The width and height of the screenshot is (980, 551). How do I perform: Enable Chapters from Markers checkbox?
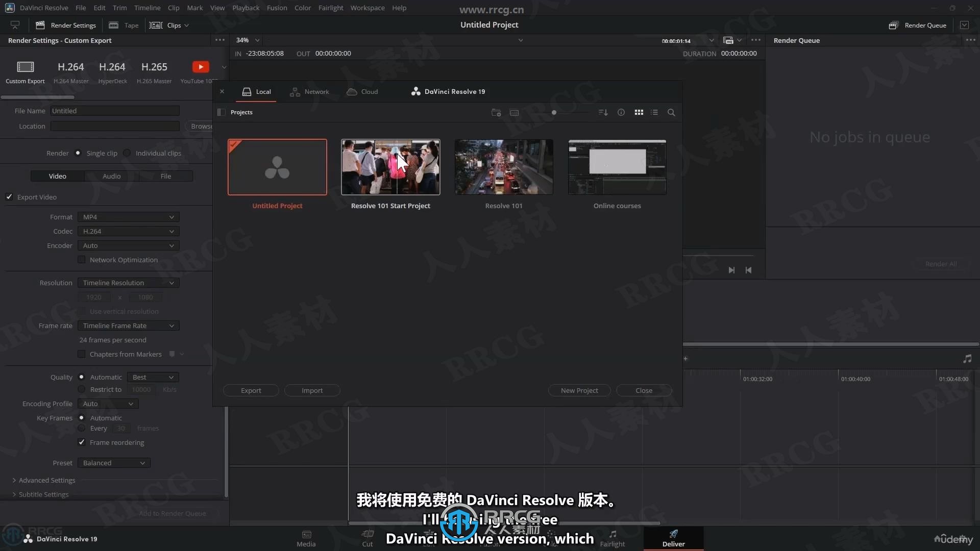click(81, 354)
